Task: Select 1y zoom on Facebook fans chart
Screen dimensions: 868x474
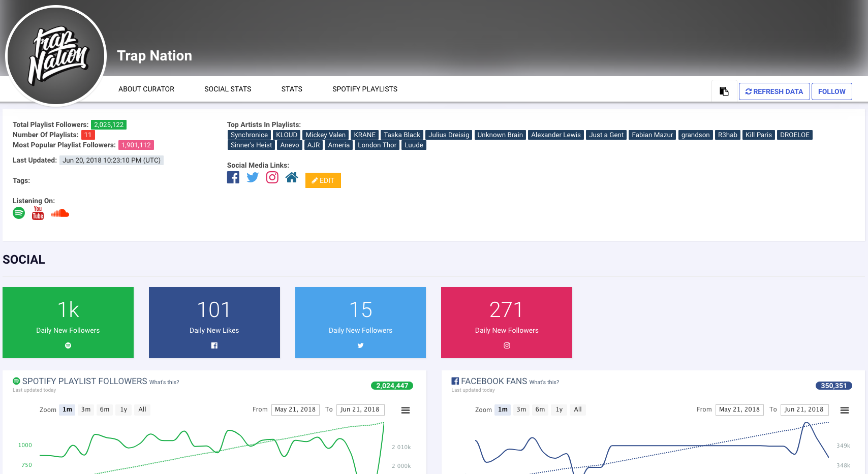Action: pyautogui.click(x=559, y=409)
